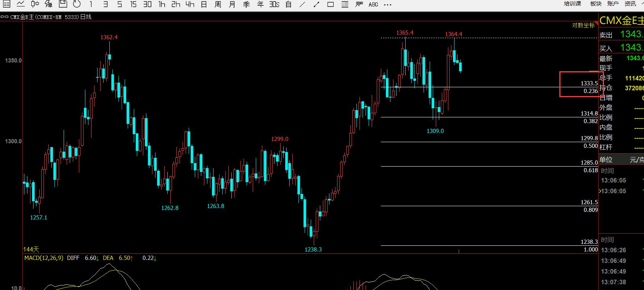Toggle the 对数坐标 logarithmic scale label
Screen dimensions: 644x290
(x=583, y=25)
